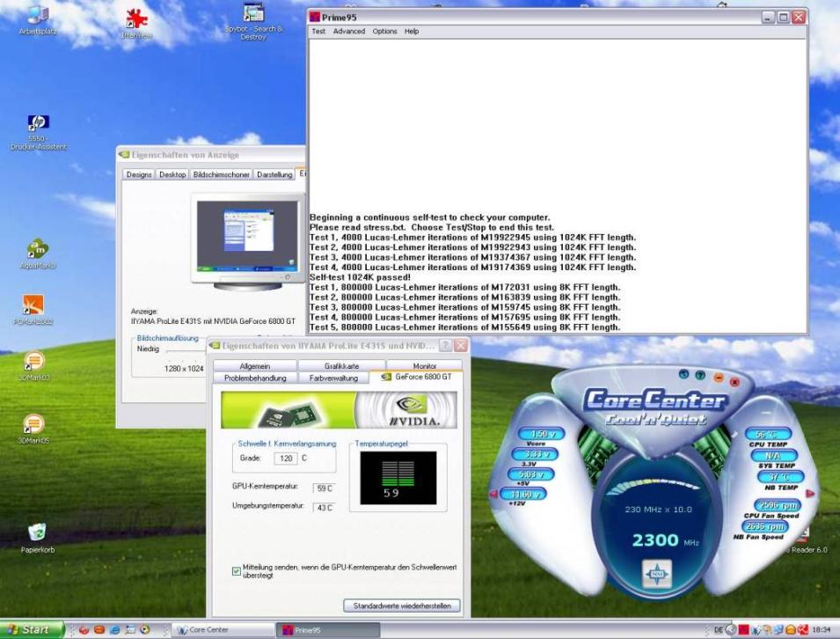
Task: Launch the PCMark2002 desktop shortcut
Action: [33, 310]
